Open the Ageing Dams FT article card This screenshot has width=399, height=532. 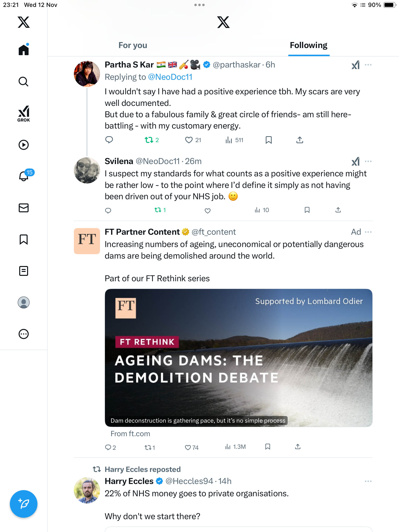coord(238,358)
